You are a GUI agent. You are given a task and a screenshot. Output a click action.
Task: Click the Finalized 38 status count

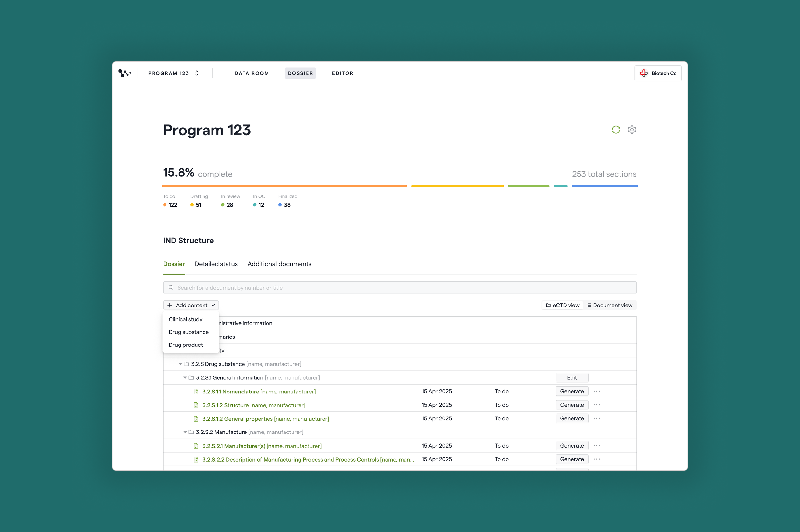pyautogui.click(x=284, y=205)
